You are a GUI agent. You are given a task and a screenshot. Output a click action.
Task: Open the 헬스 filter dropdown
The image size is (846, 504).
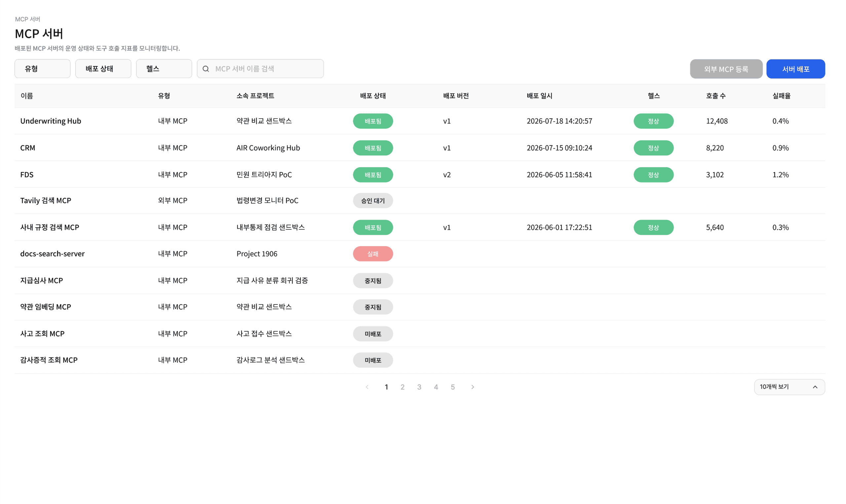[164, 69]
